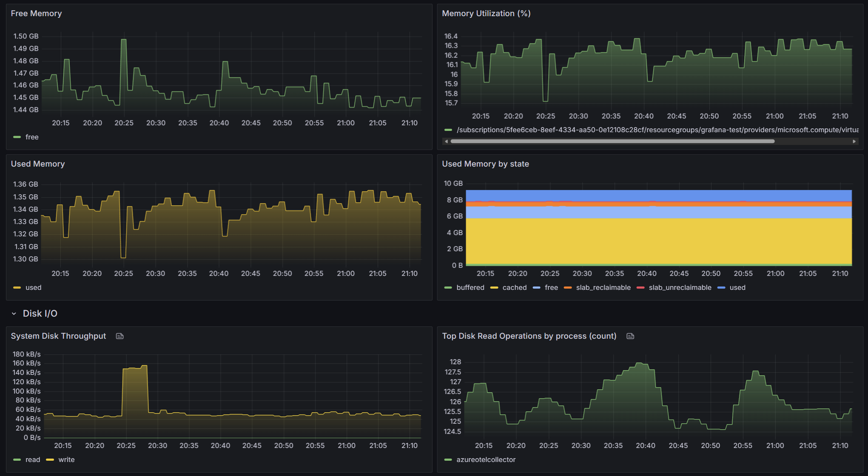The height and width of the screenshot is (476, 868).
Task: Toggle the azureotelcollector legend entry
Action: click(x=486, y=460)
